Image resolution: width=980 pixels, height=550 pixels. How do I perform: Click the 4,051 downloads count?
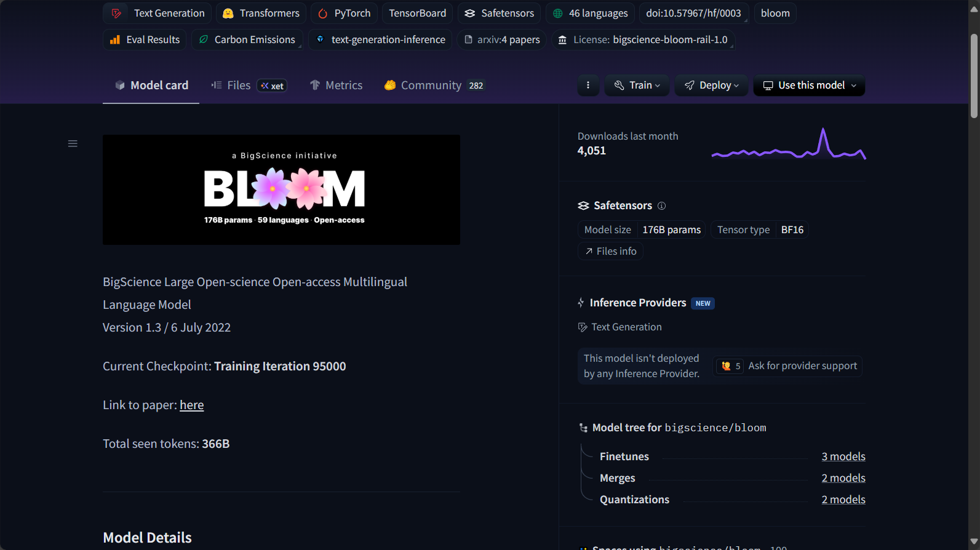click(x=592, y=151)
